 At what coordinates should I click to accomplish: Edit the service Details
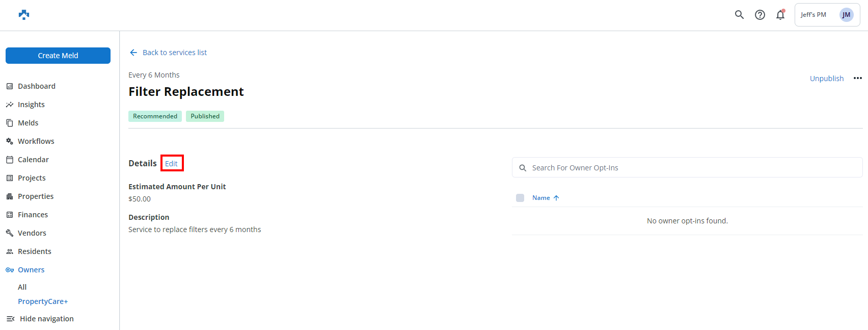[171, 164]
